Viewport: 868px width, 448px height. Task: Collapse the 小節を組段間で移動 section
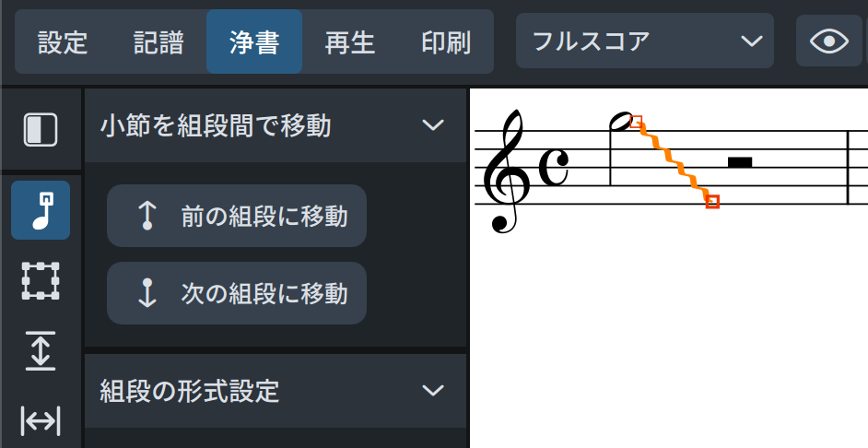click(432, 125)
